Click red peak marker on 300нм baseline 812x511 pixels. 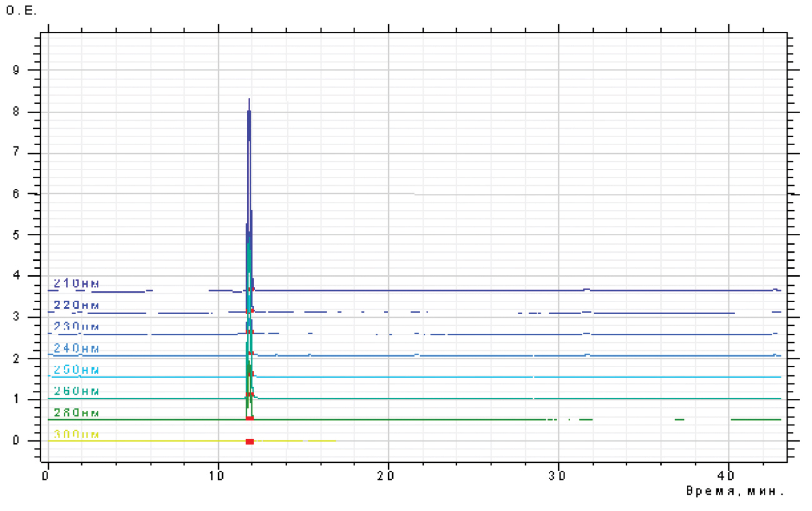pyautogui.click(x=249, y=442)
